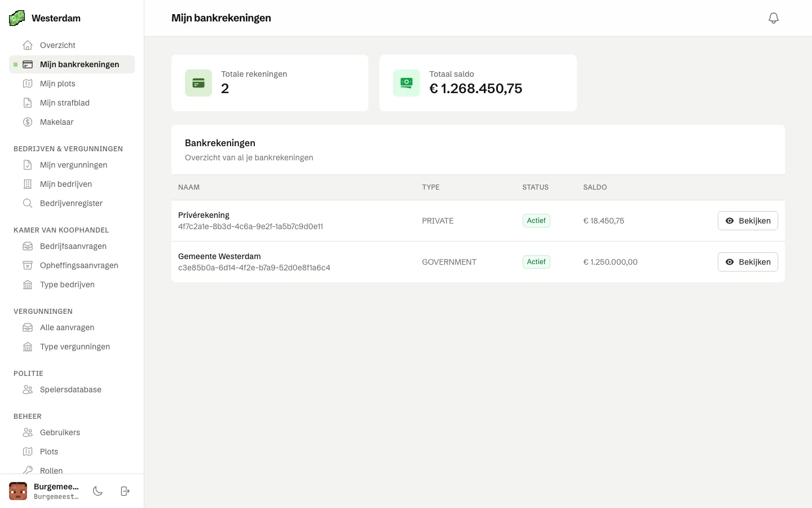Click the balance € 1.250.000,00
Screen dimensions: 812x508
coord(610,262)
